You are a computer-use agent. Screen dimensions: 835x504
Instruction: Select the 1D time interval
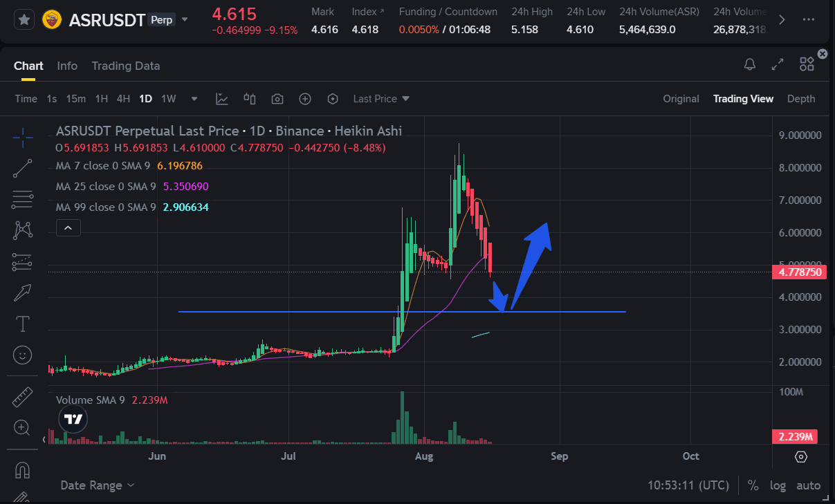click(145, 99)
